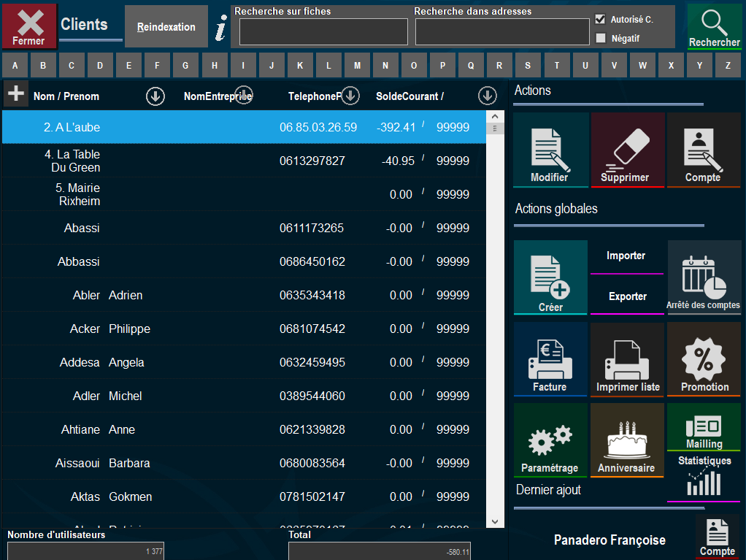
Task: Select client Abler Adrien
Action: click(244, 295)
